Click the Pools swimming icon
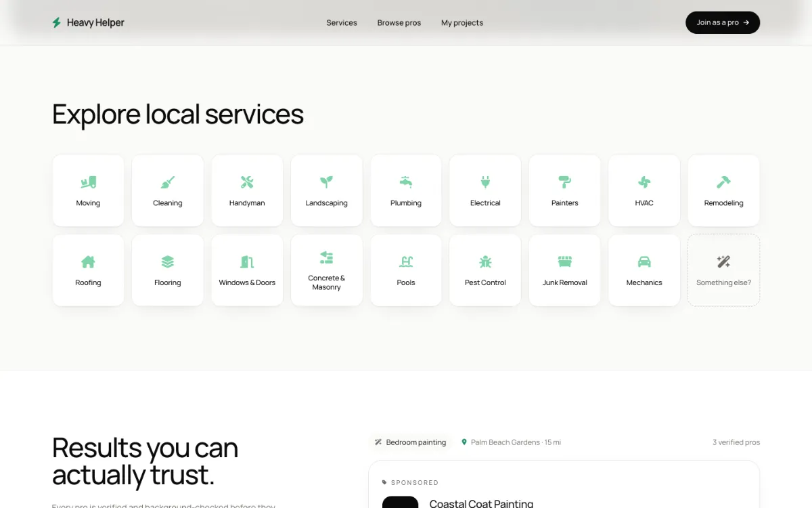 tap(406, 261)
